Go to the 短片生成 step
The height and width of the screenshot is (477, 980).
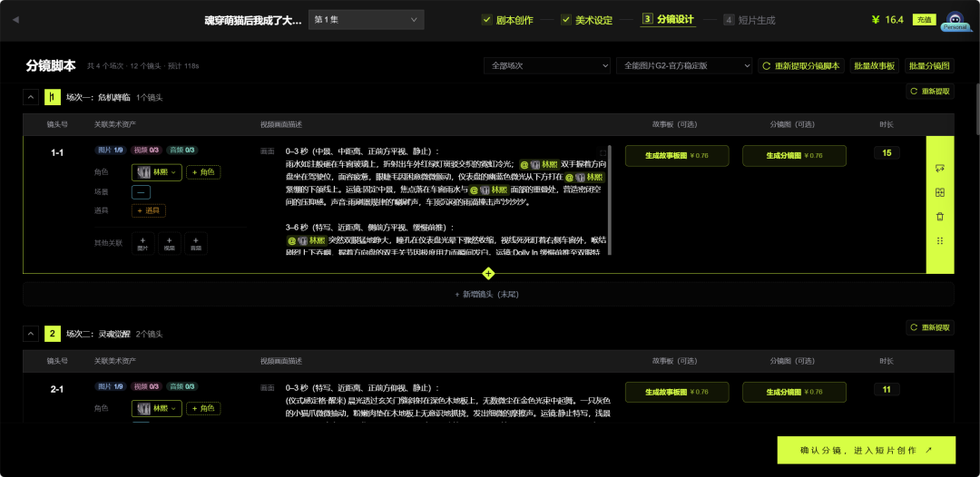[x=750, y=20]
